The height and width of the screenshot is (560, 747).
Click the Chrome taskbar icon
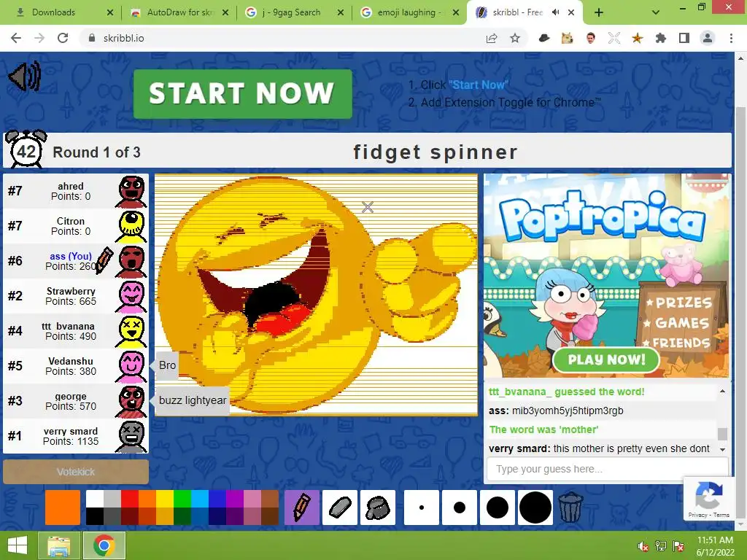pos(104,545)
